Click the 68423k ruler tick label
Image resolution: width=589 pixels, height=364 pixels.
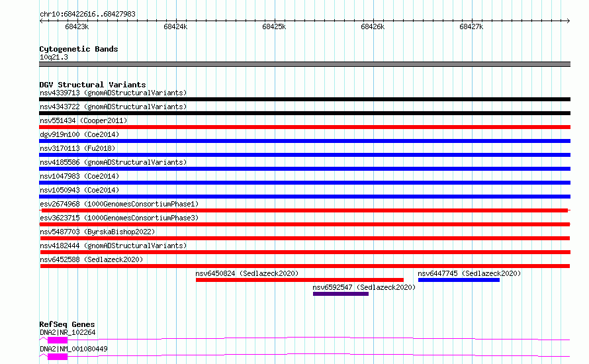point(77,26)
